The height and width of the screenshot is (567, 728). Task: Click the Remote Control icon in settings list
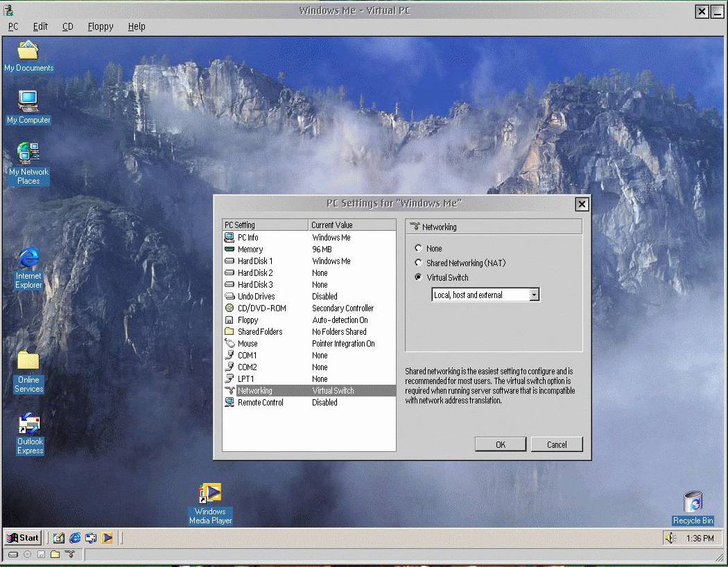[x=229, y=402]
